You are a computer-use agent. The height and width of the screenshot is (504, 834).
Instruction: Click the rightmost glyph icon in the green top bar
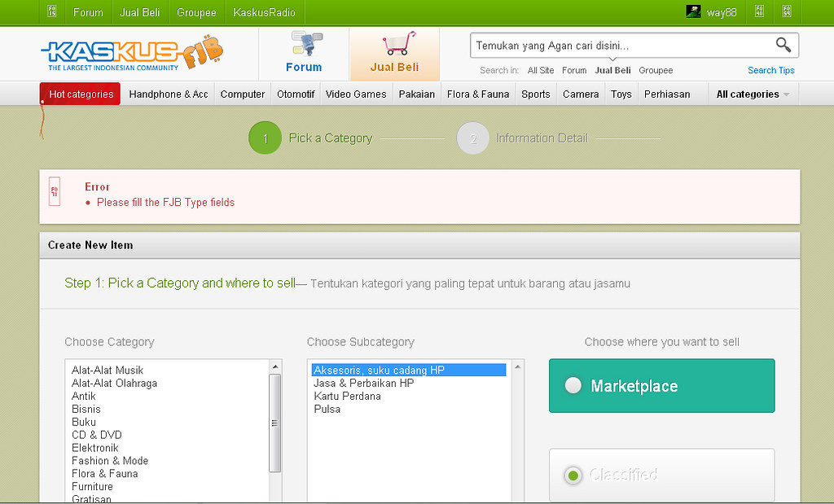click(x=787, y=11)
